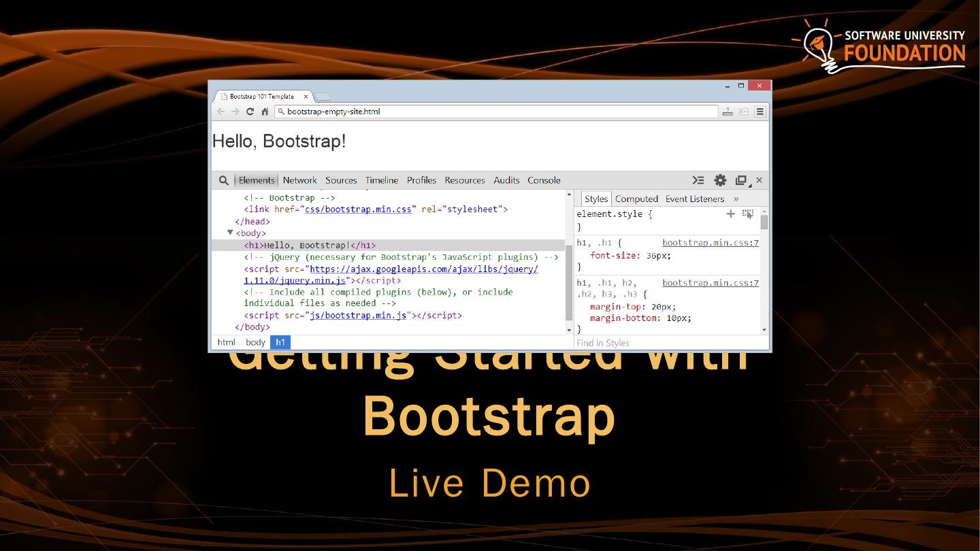Expand more Styles sidebar tabs chevron
This screenshot has height=551, width=980.
736,199
